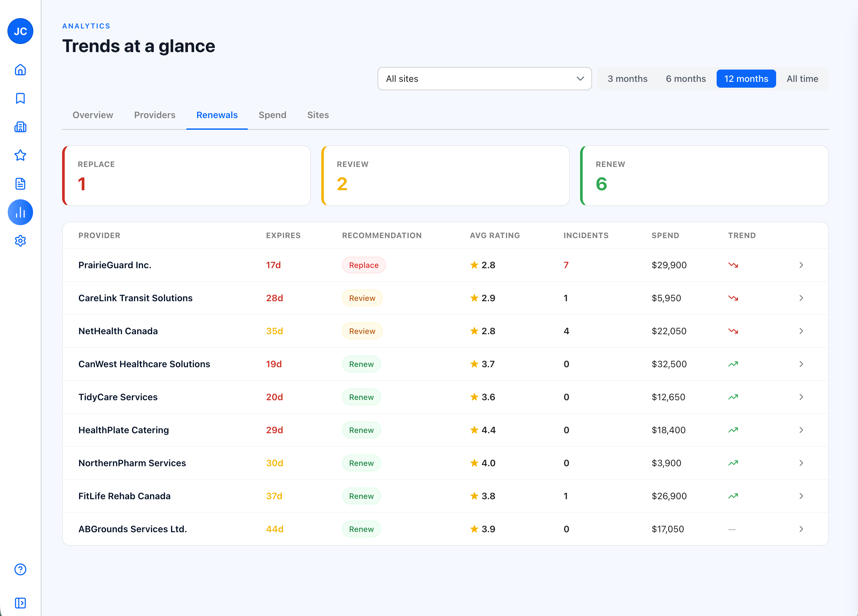This screenshot has width=858, height=616.
Task: Open the JC user avatar
Action: (20, 31)
